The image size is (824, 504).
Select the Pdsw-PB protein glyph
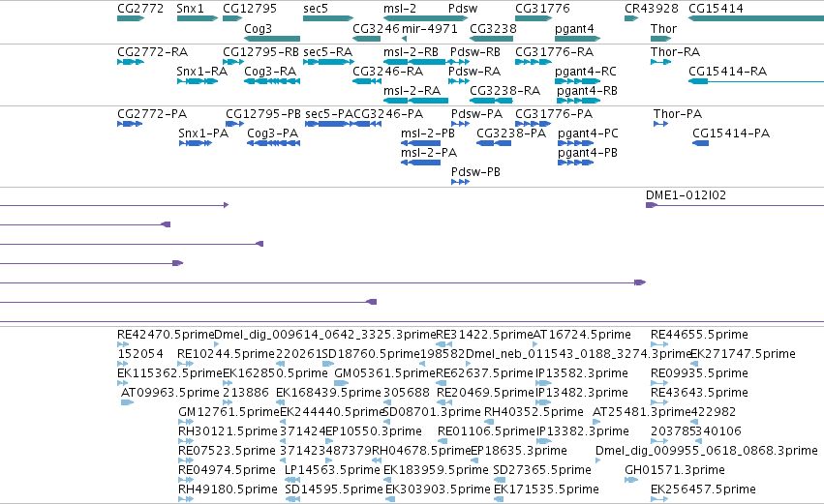[460, 182]
